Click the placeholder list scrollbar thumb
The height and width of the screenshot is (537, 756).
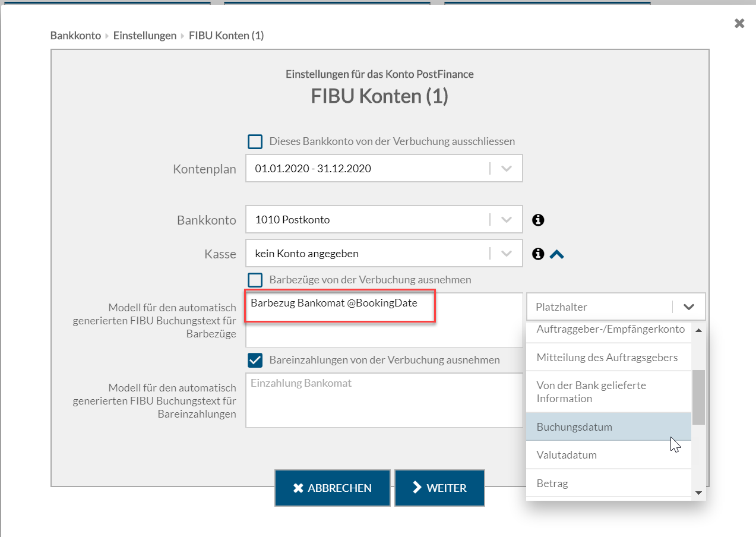[698, 397]
